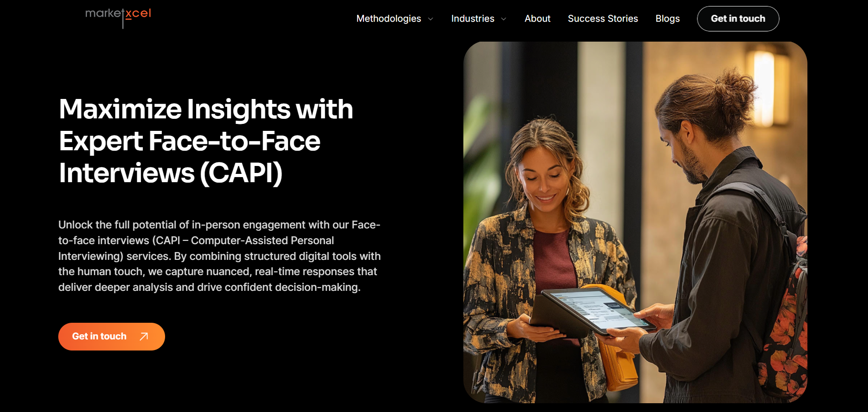Go to the About page
This screenshot has height=412, width=868.
pyautogui.click(x=537, y=18)
